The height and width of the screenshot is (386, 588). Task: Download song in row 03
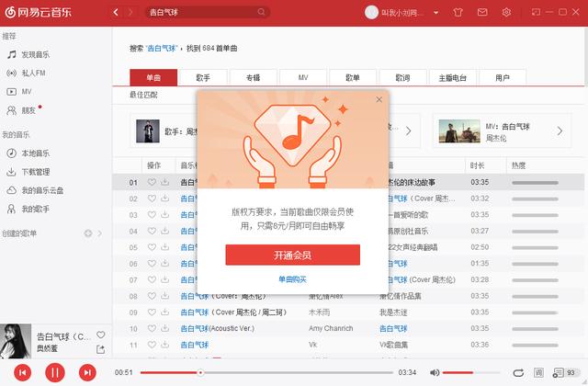[x=165, y=214]
